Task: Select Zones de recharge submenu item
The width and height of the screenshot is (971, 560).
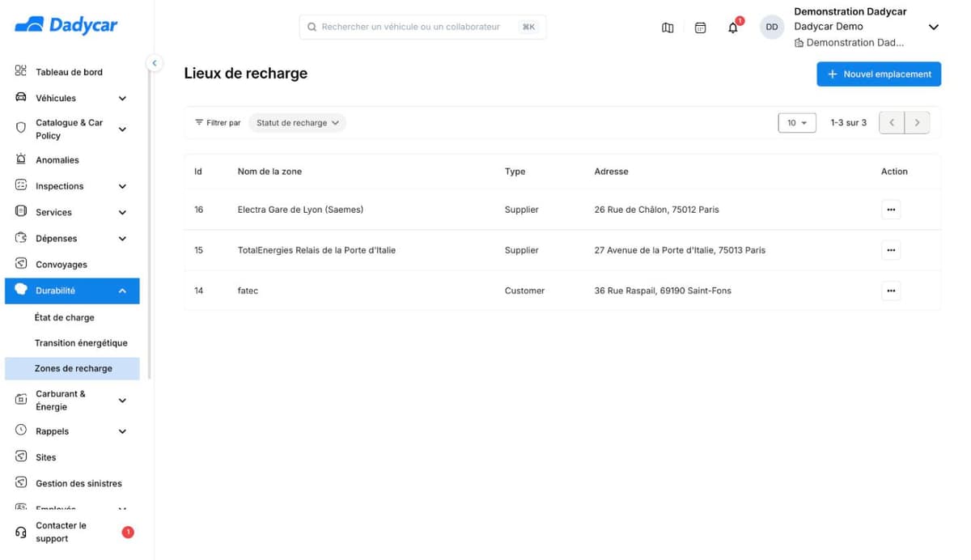Action: pyautogui.click(x=72, y=368)
